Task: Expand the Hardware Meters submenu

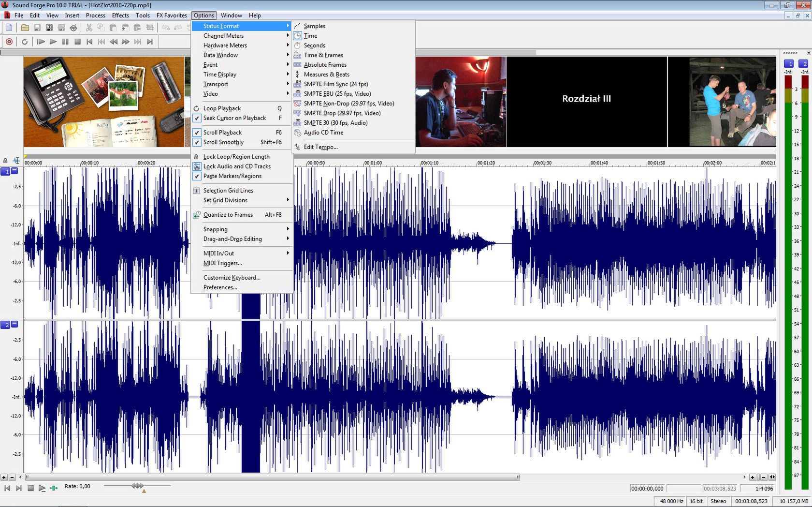Action: pos(242,45)
